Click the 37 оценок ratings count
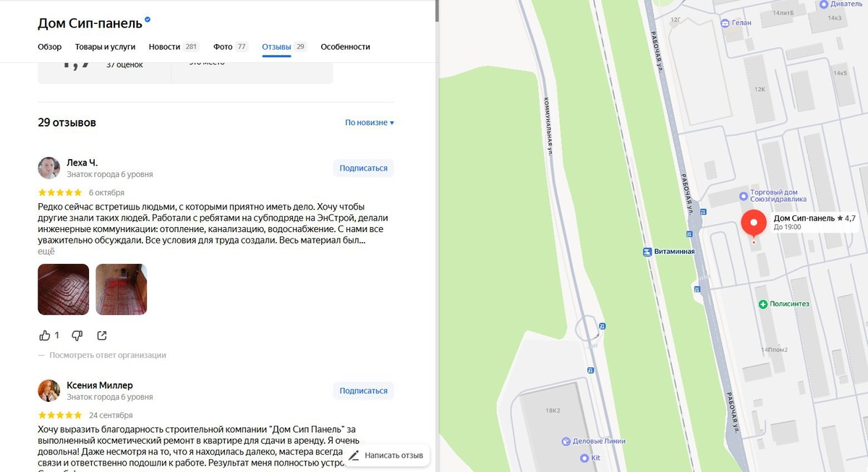The image size is (868, 472). (124, 65)
